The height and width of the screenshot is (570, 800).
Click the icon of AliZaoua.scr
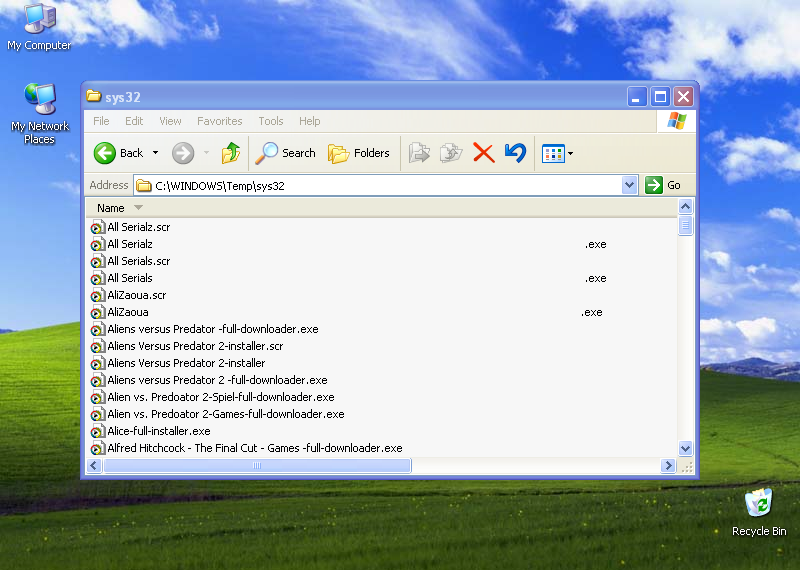point(97,295)
